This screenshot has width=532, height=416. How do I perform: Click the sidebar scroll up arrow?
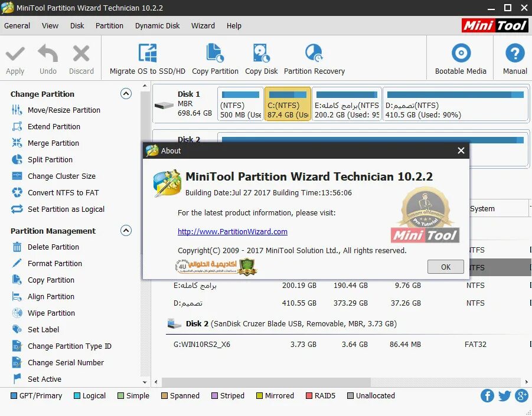click(145, 86)
